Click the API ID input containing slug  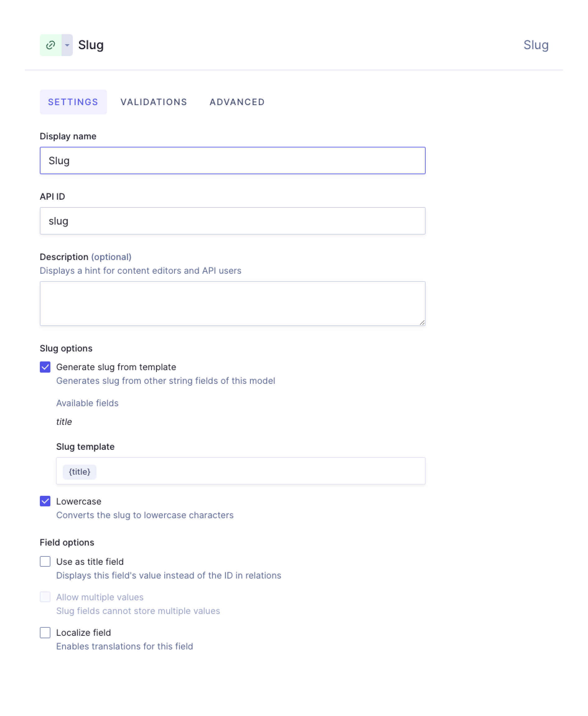click(232, 221)
